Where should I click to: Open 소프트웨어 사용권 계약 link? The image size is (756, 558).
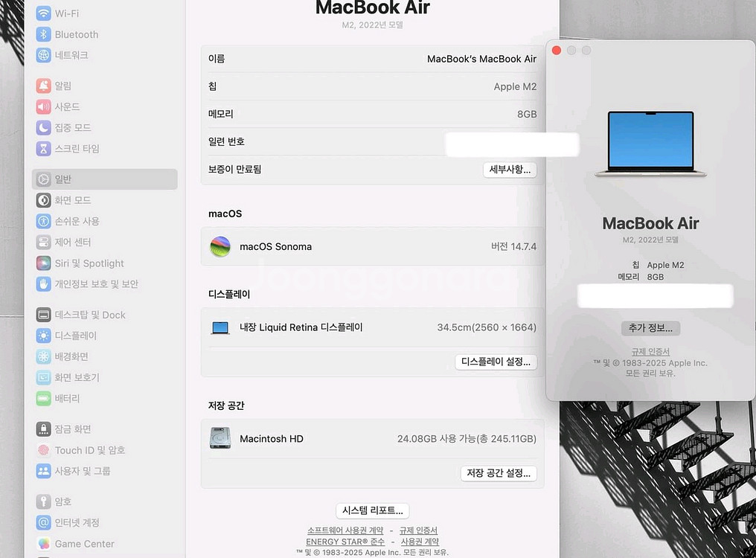click(x=345, y=530)
